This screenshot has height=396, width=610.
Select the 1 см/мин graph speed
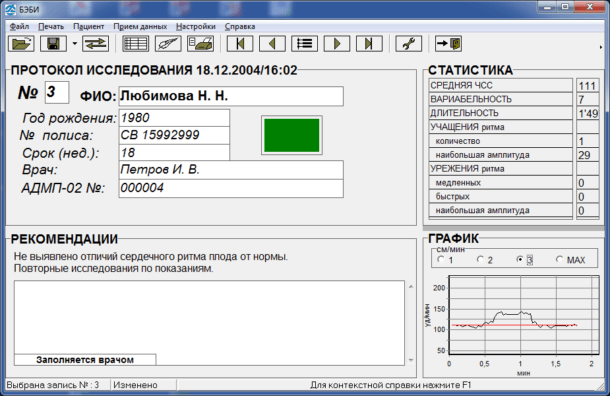coord(445,260)
